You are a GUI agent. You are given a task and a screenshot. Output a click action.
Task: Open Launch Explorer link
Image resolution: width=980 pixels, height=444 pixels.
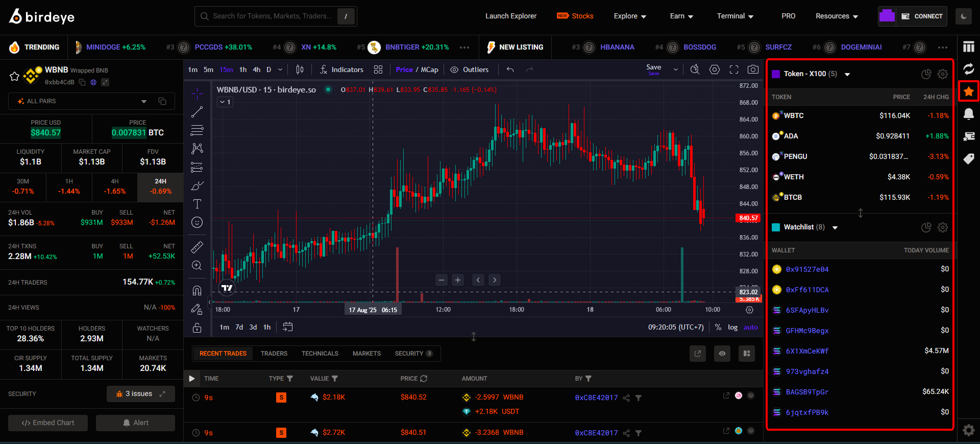(x=511, y=16)
